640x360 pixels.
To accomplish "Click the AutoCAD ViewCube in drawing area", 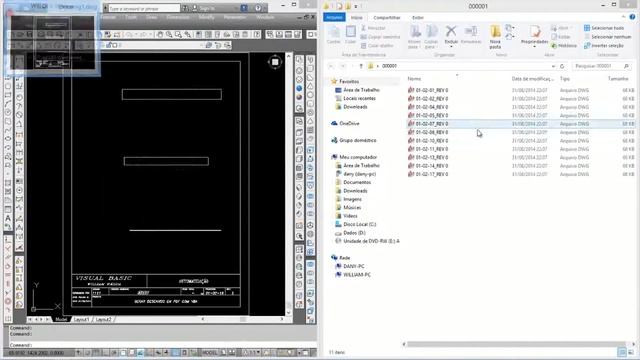I will click(x=275, y=62).
